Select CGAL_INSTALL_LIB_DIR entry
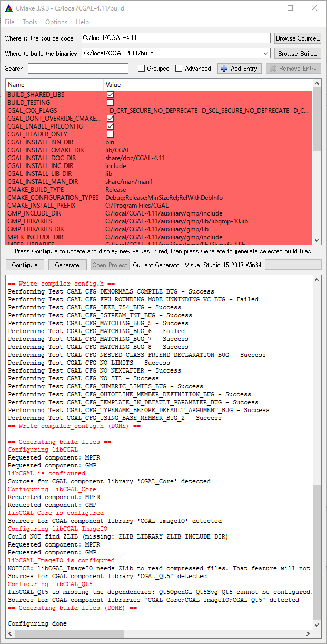 coord(159,174)
